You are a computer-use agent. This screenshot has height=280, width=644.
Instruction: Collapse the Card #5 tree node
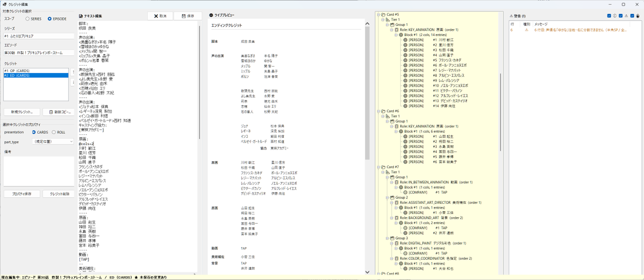pyautogui.click(x=378, y=15)
